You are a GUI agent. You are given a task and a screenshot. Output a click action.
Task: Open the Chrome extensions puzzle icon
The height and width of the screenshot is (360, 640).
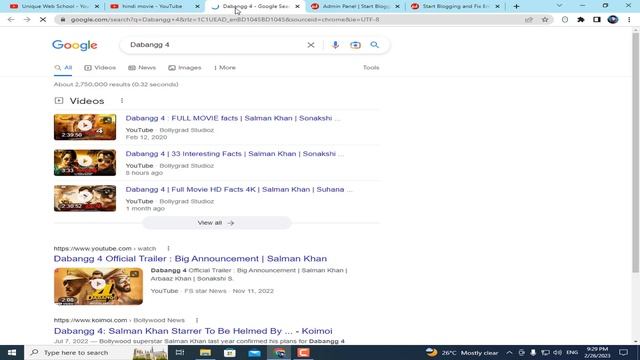point(580,20)
